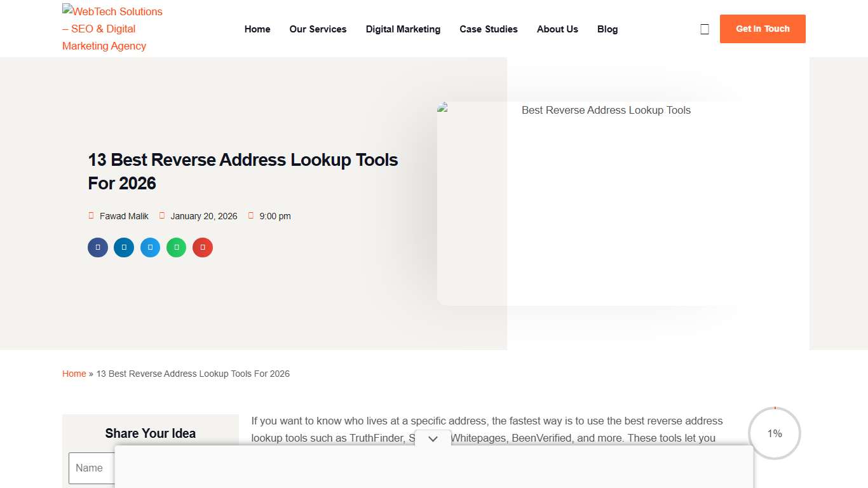Image resolution: width=868 pixels, height=488 pixels.
Task: Open the Digital Marketing menu
Action: 403,29
